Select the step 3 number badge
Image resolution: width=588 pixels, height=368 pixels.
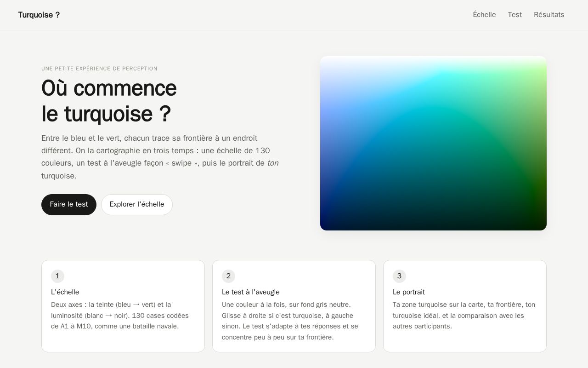point(399,276)
